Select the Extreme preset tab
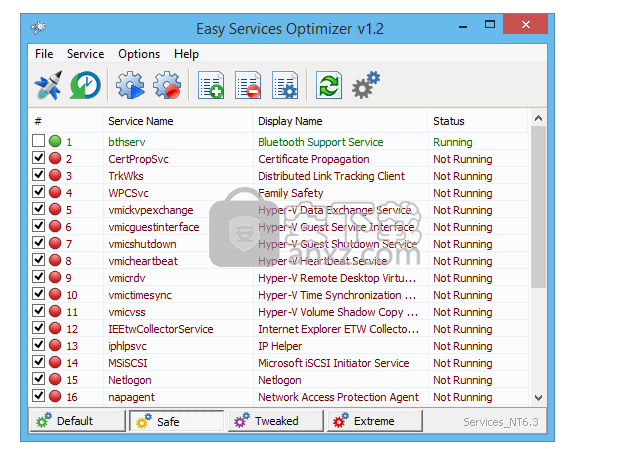The height and width of the screenshot is (457, 635). pos(373,421)
